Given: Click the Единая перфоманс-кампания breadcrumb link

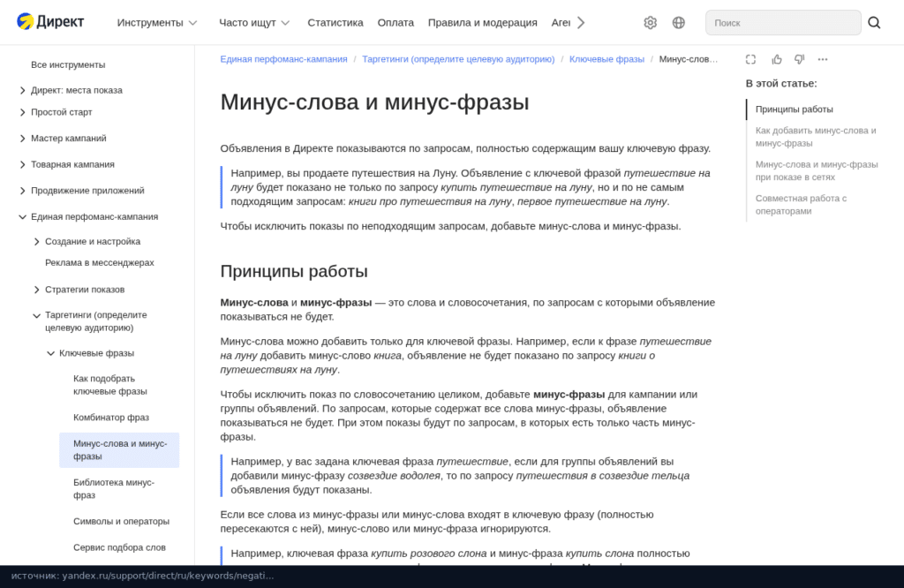Looking at the screenshot, I should coord(283,59).
